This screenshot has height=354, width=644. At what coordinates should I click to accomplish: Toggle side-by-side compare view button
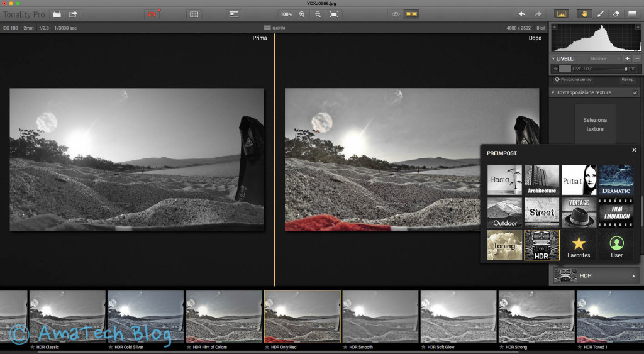pos(411,14)
